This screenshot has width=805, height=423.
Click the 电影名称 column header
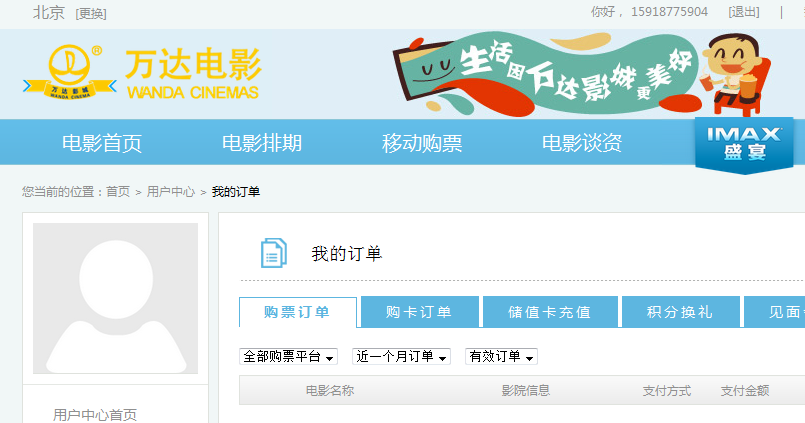(x=330, y=391)
